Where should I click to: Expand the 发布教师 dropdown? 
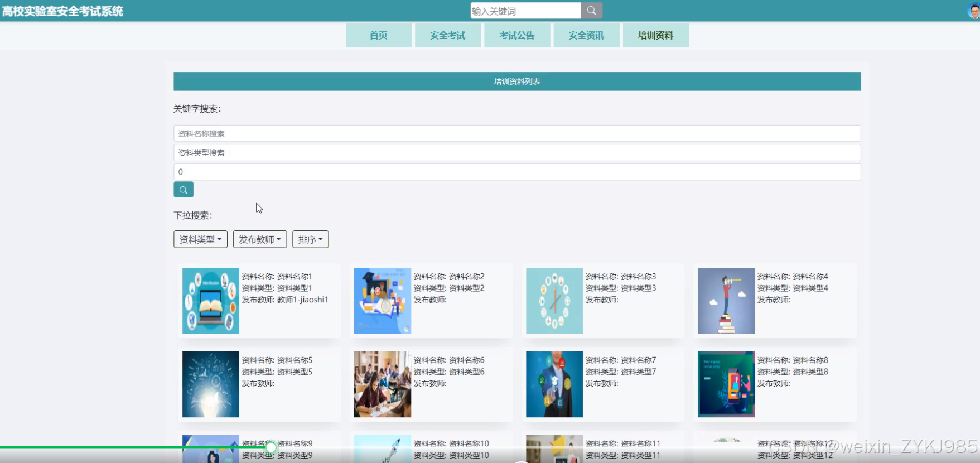(x=260, y=239)
